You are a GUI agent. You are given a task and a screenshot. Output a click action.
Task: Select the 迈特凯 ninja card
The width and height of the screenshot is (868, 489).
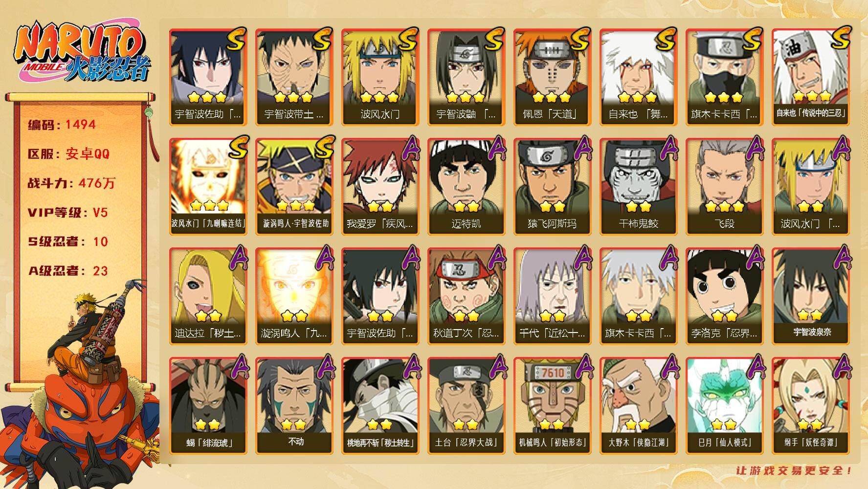coord(466,186)
